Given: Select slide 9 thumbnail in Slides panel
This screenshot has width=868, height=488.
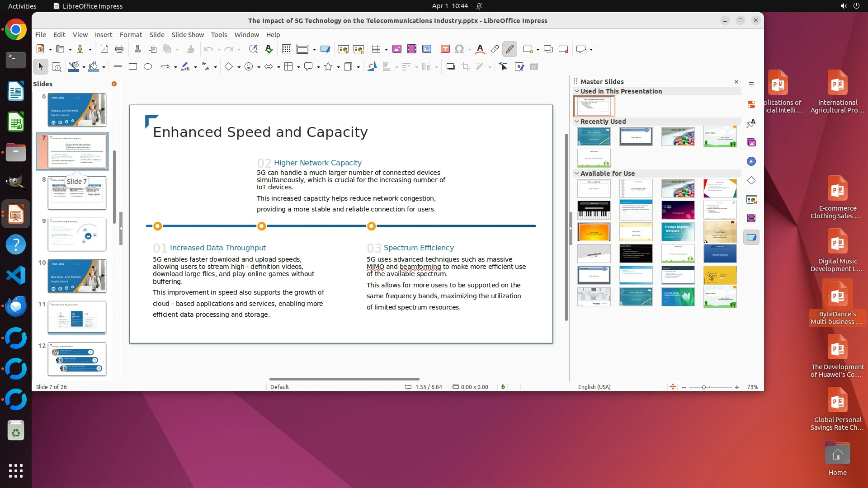Looking at the screenshot, I should (x=77, y=235).
